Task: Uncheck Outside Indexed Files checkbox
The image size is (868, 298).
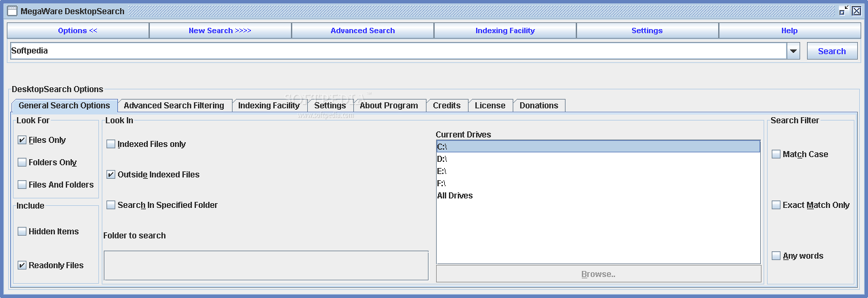Action: click(x=111, y=175)
